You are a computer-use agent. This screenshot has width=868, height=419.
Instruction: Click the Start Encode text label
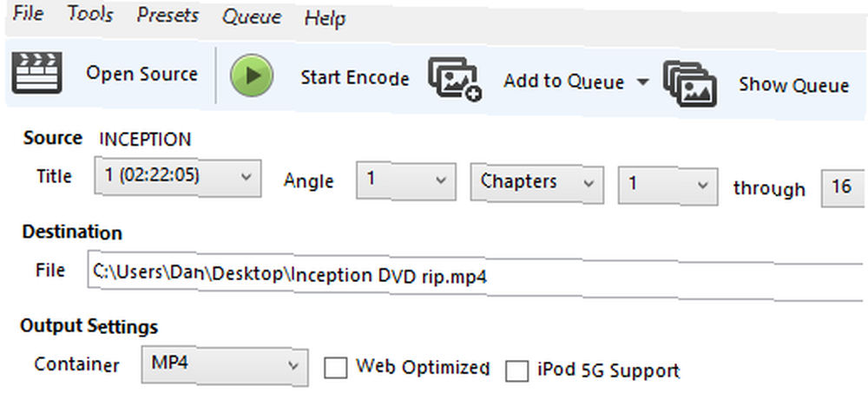(355, 78)
